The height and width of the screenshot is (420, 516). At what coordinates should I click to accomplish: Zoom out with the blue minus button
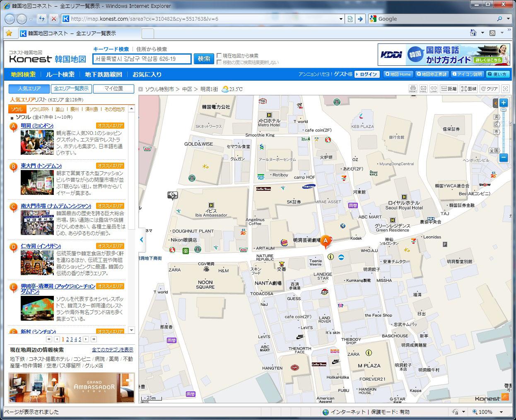point(503,157)
